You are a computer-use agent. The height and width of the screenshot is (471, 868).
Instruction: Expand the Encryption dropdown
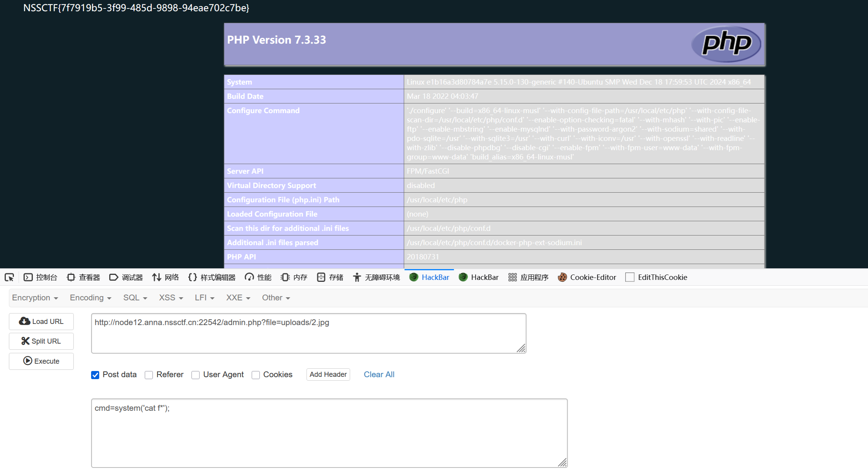coord(35,298)
